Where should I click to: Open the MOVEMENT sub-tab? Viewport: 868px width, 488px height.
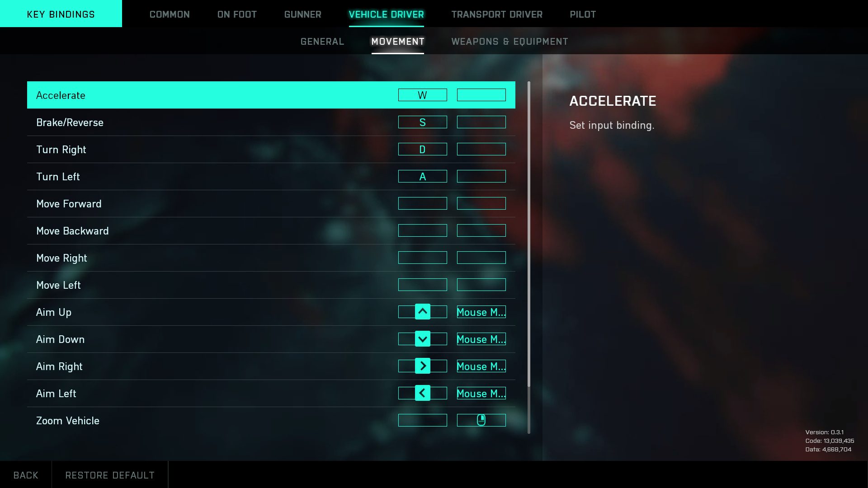point(398,41)
